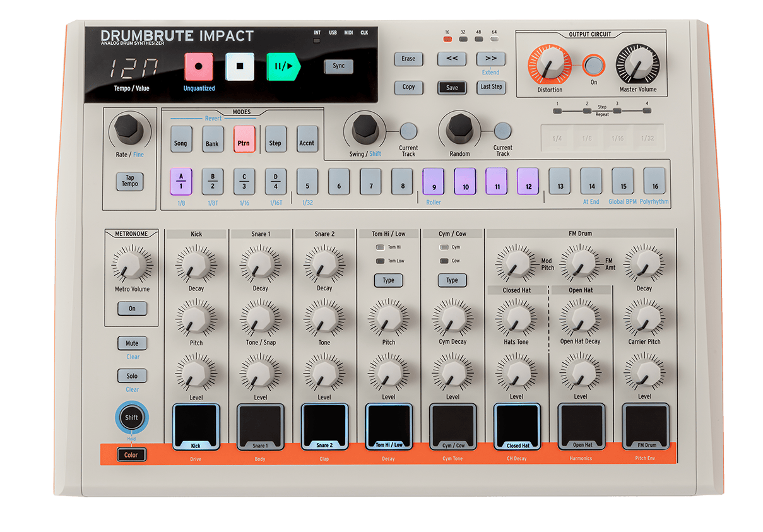This screenshot has width=763, height=532.
Task: Toggle the Distortion On button
Action: 593,65
